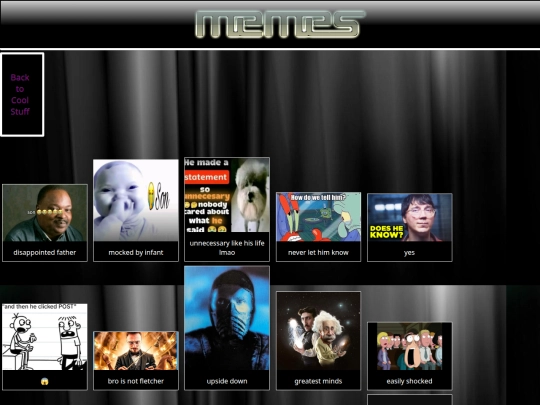Image resolution: width=540 pixels, height=405 pixels.
Task: Click the "memes" page title logo
Action: pyautogui.click(x=280, y=24)
